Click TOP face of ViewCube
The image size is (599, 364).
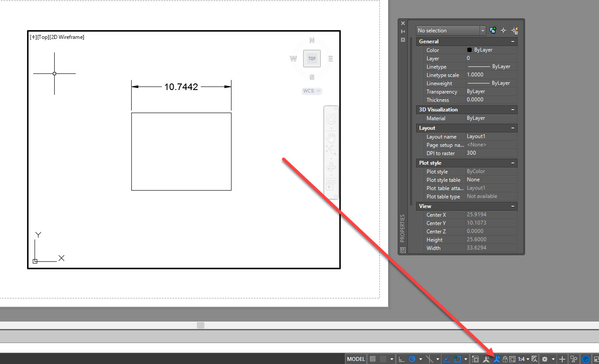[x=312, y=58]
